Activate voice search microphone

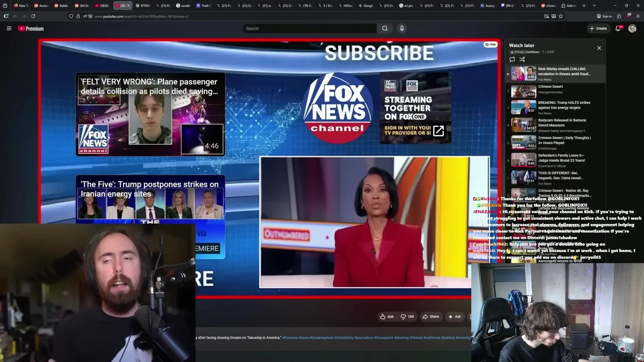401,29
